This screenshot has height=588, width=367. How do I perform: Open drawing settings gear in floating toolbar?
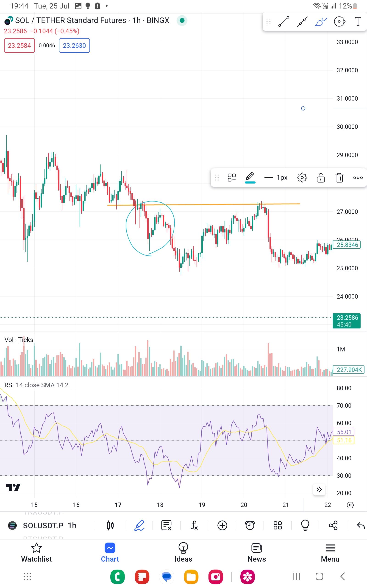tap(302, 178)
